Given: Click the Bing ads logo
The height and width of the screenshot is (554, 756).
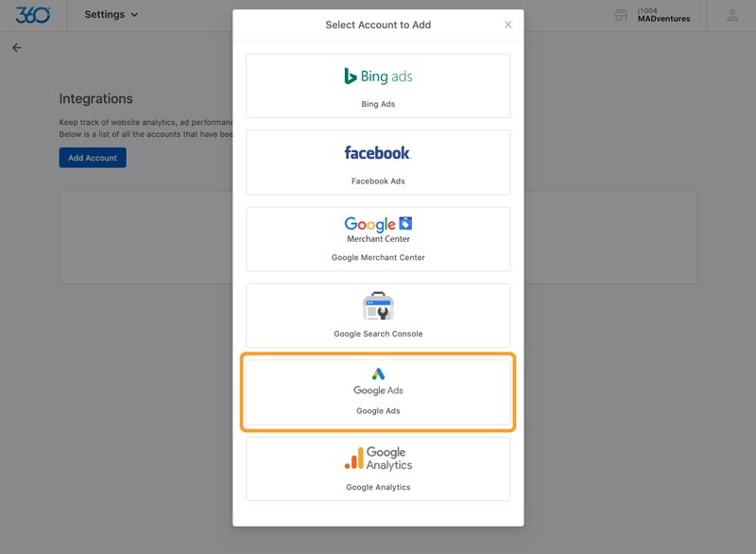Looking at the screenshot, I should [378, 77].
